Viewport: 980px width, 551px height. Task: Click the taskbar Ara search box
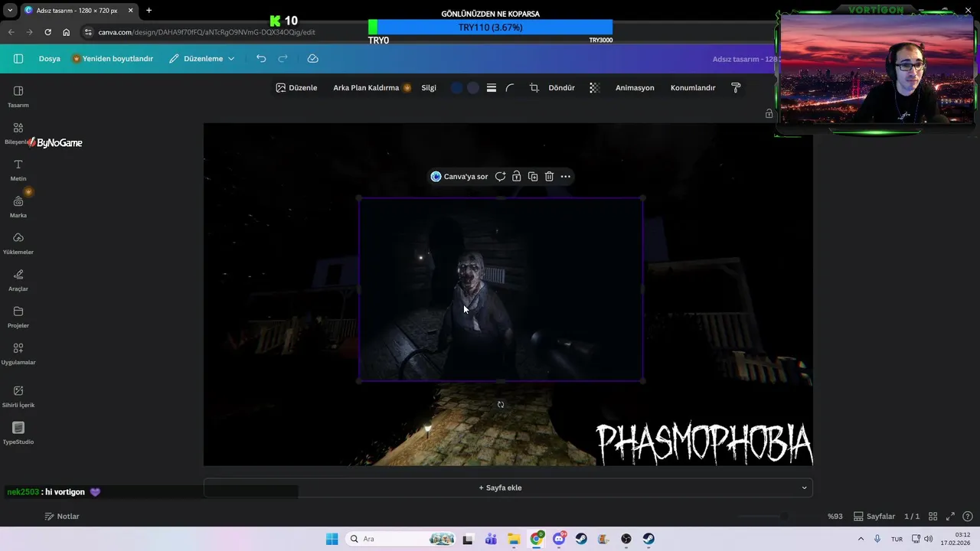point(400,539)
